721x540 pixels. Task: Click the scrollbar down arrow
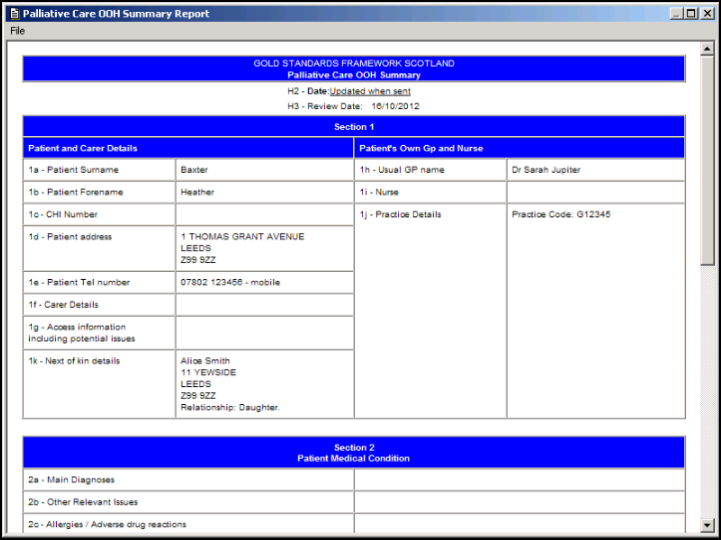tap(708, 525)
